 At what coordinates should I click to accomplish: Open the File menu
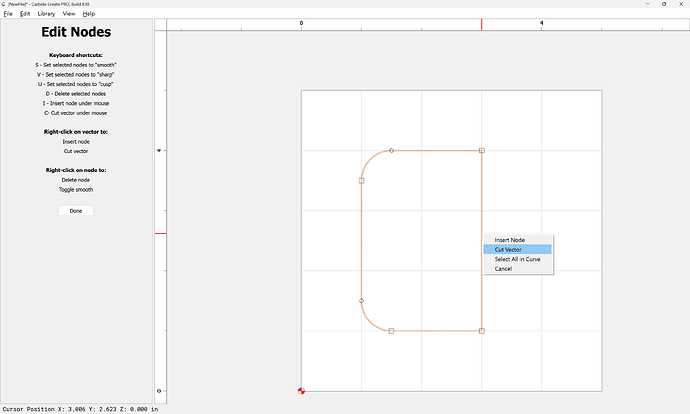pos(8,14)
